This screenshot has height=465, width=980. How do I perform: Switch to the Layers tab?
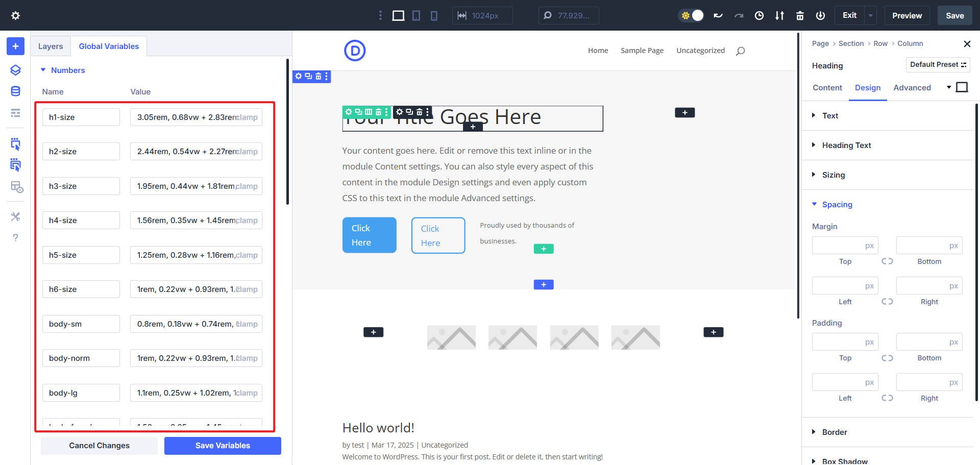51,46
